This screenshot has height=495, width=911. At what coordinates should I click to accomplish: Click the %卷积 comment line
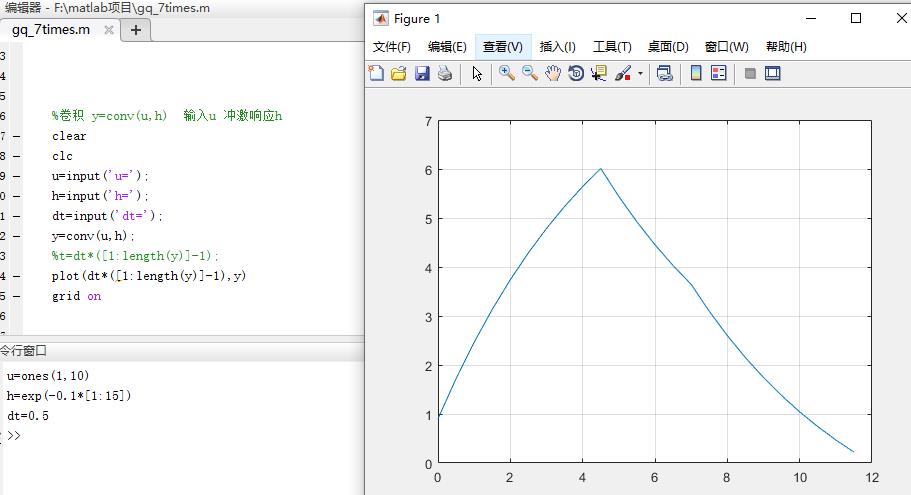[167, 116]
